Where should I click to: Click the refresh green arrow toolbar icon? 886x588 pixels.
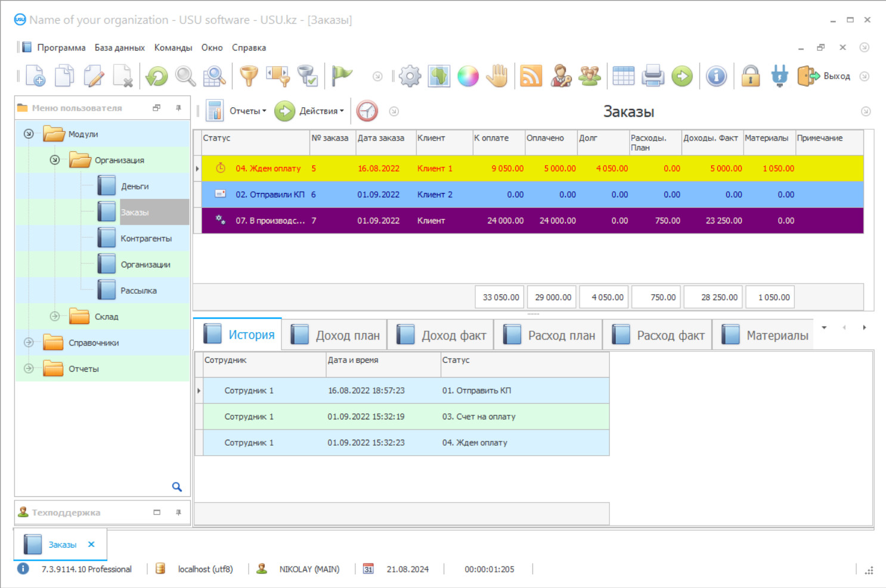tap(157, 76)
